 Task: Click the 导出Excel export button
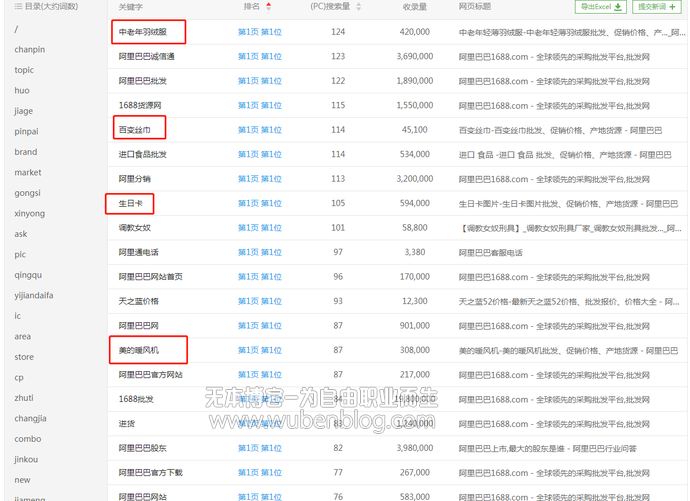(601, 7)
